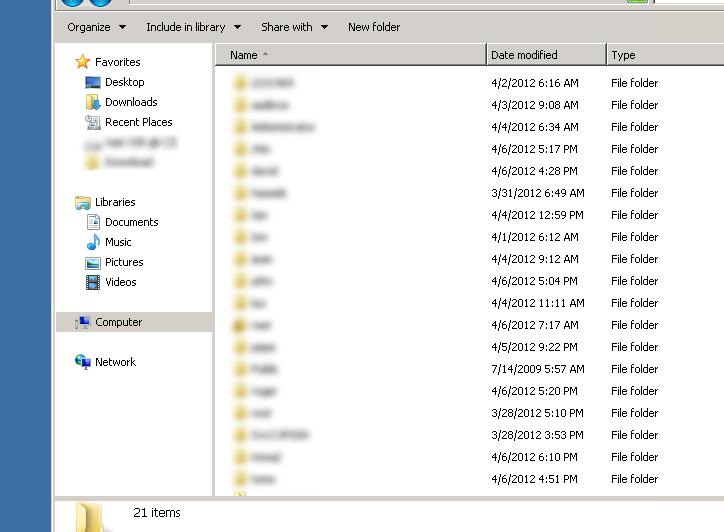The height and width of the screenshot is (532, 724).
Task: Open the Organize dropdown menu
Action: click(x=96, y=27)
